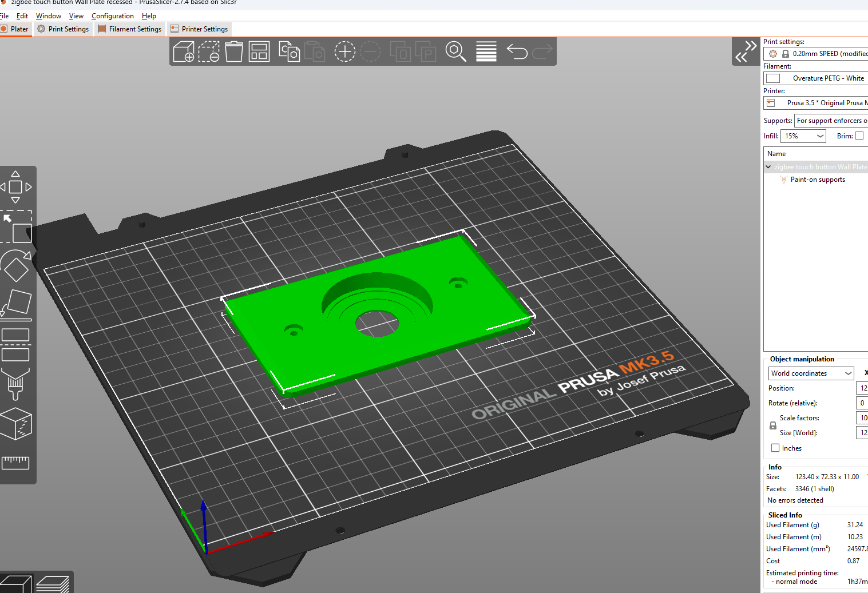Click the Undo arrow icon
Screen dimensions: 868x593
click(517, 52)
